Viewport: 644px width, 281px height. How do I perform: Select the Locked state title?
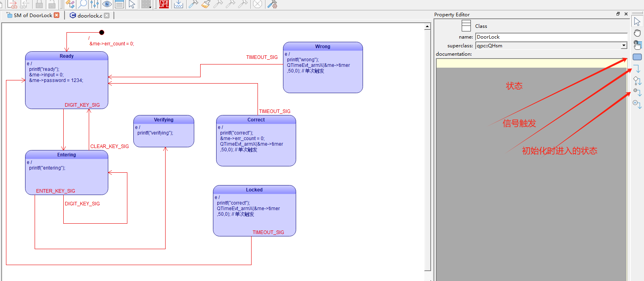point(254,190)
